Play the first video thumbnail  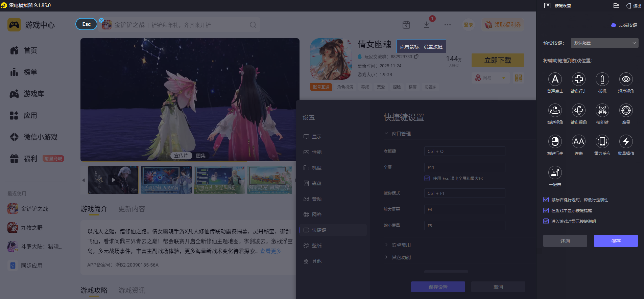113,180
